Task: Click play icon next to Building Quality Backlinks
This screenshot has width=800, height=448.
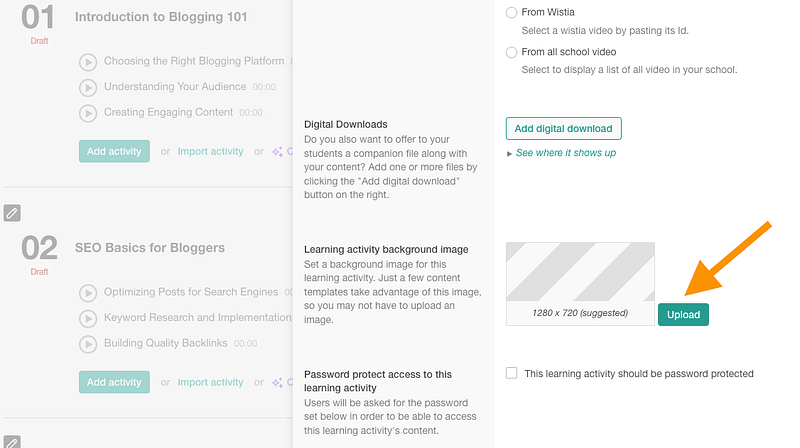Action: coord(88,343)
